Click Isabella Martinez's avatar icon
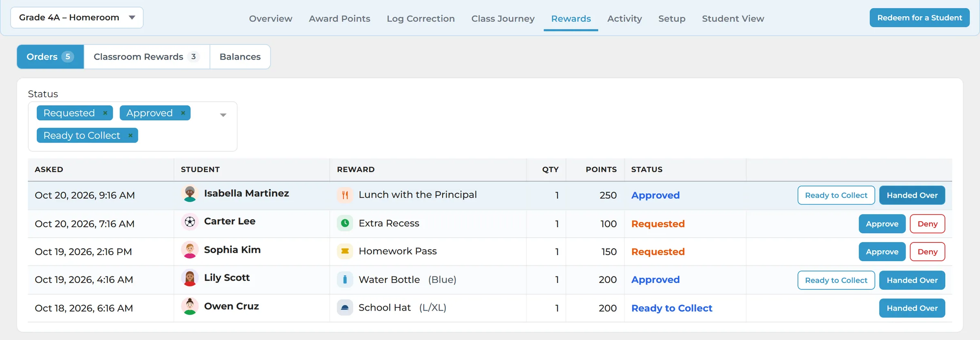The image size is (980, 340). pos(190,193)
